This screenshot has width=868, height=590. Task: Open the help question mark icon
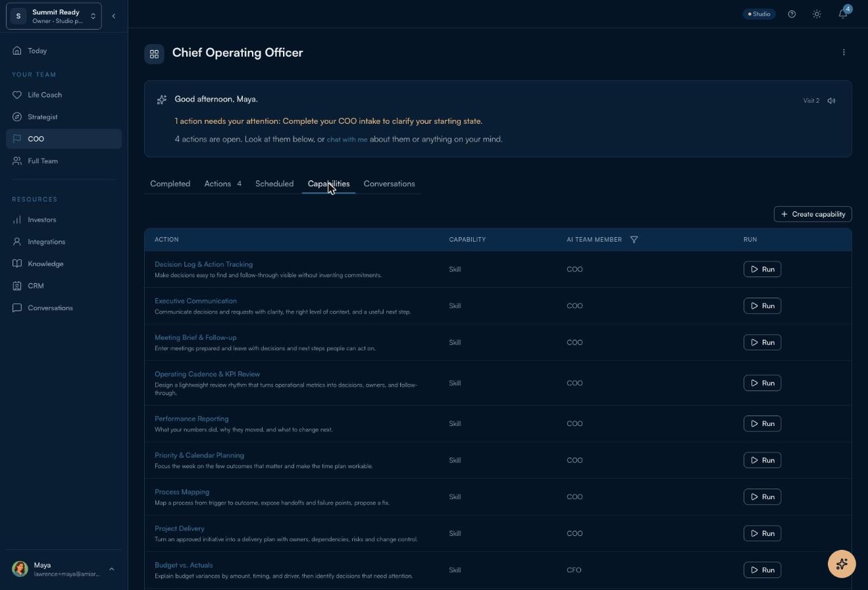[792, 14]
